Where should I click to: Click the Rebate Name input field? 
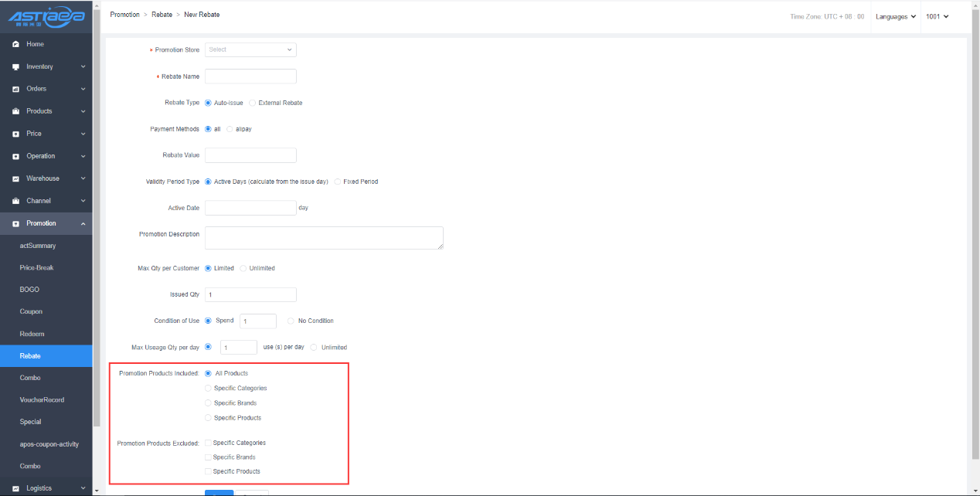pyautogui.click(x=250, y=76)
